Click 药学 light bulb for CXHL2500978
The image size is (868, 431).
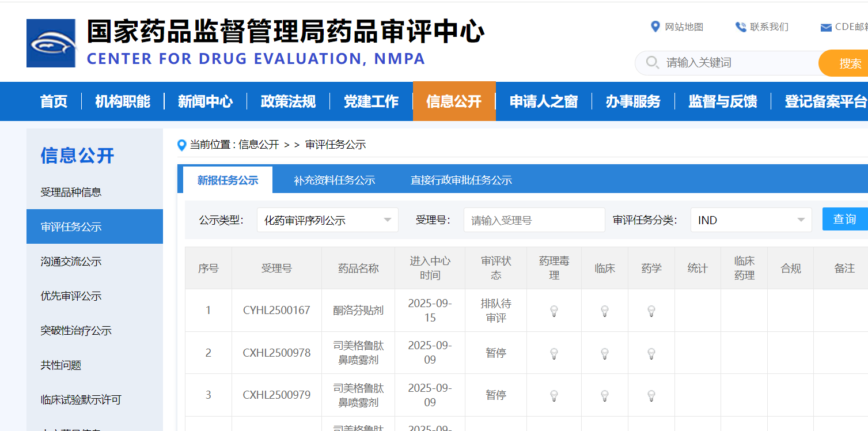[651, 353]
